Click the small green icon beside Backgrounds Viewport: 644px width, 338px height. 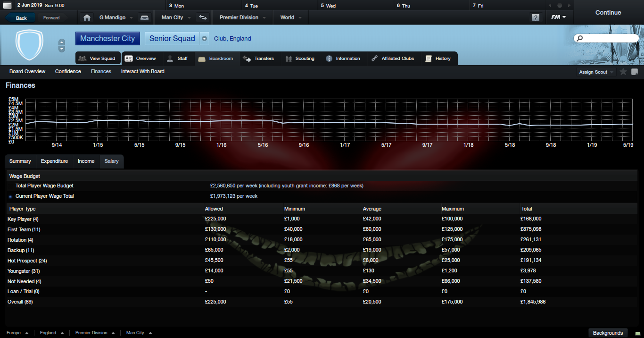coord(637,333)
